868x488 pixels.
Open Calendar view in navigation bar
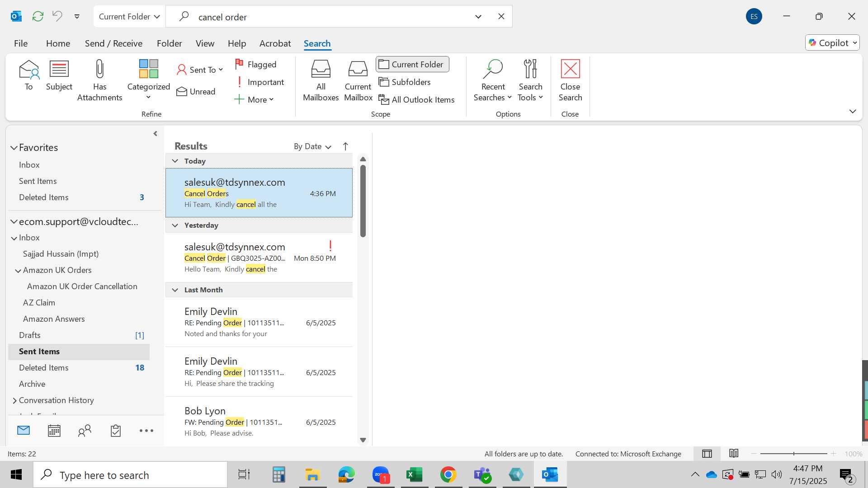point(54,431)
